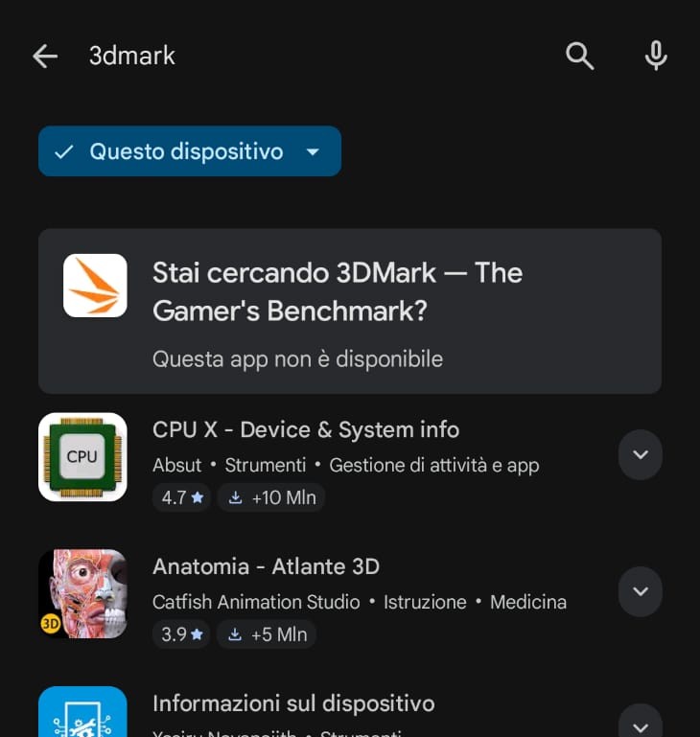Image resolution: width=700 pixels, height=737 pixels.
Task: Tap the CPU X download count badge
Action: tap(271, 497)
